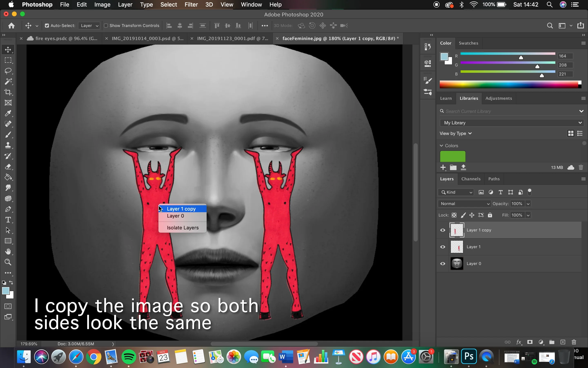The height and width of the screenshot is (368, 588).
Task: Open the Adjustments tab
Action: (x=499, y=98)
